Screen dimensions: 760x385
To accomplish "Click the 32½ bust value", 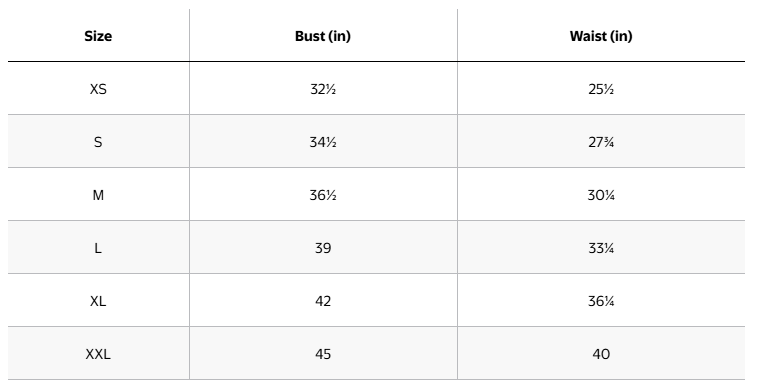I will (x=323, y=89).
